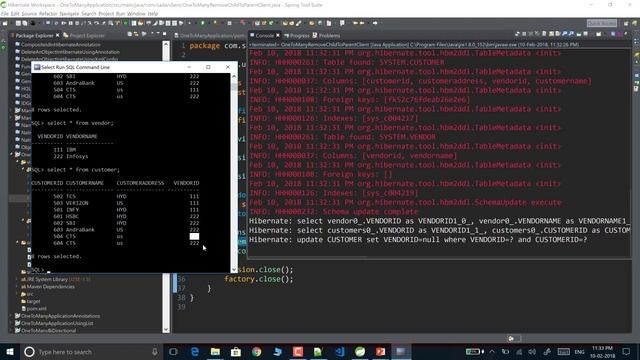640x360 pixels.
Task: Expand the Maven Dependencies node
Action: pos(18,287)
